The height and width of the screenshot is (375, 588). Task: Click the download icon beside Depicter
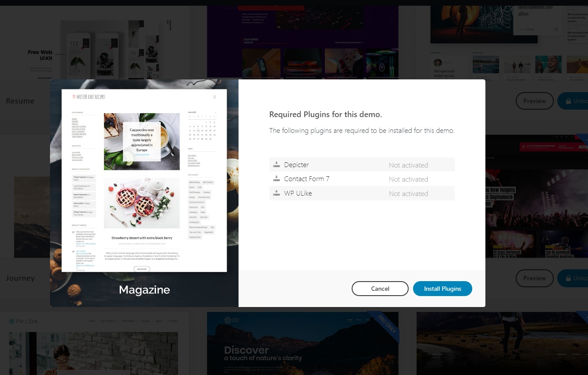[276, 164]
